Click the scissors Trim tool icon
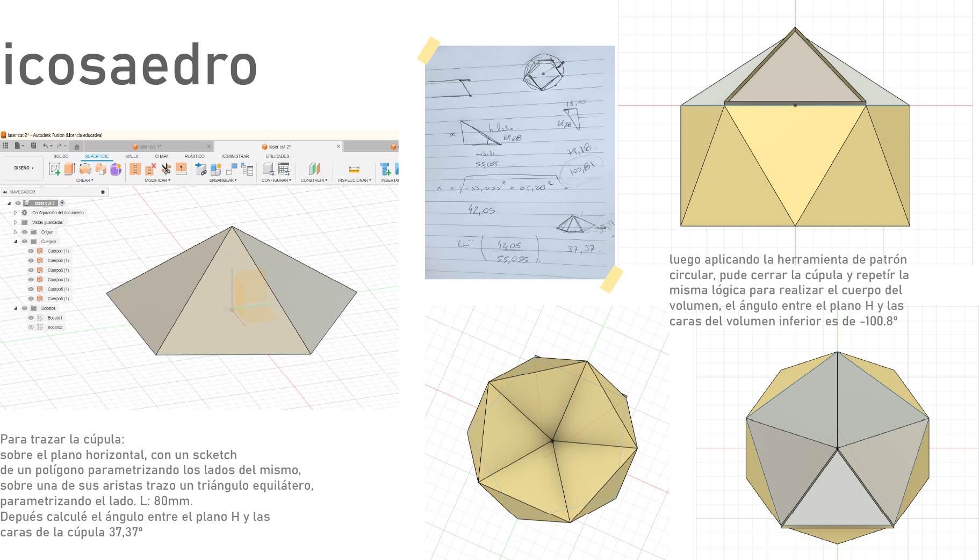The height and width of the screenshot is (560, 979). (x=166, y=169)
